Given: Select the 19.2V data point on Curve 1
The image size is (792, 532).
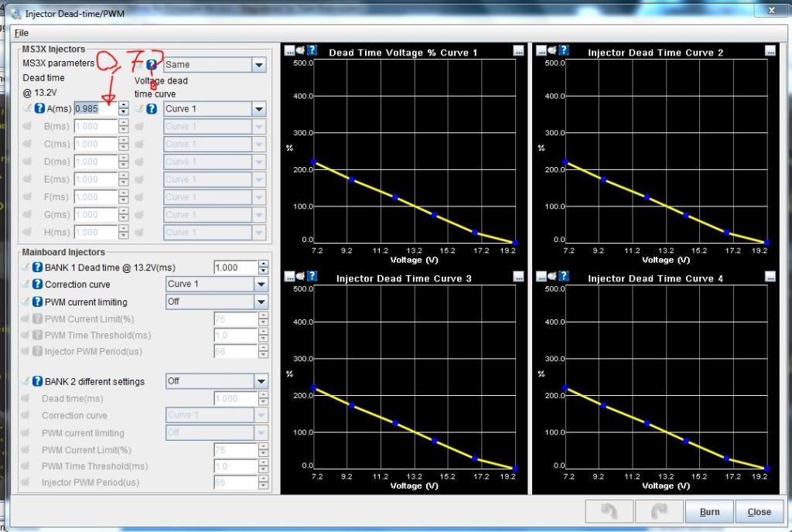Looking at the screenshot, I should click(x=514, y=243).
